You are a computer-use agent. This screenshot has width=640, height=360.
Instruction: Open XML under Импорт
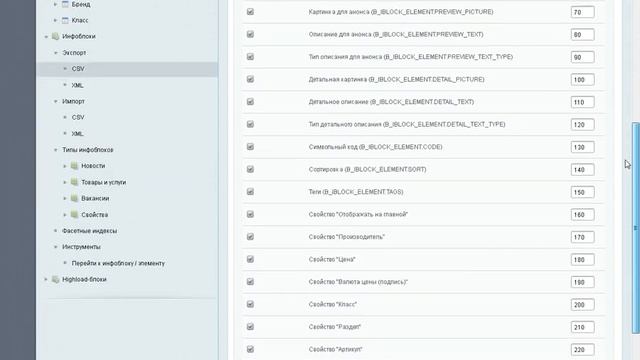(78, 134)
